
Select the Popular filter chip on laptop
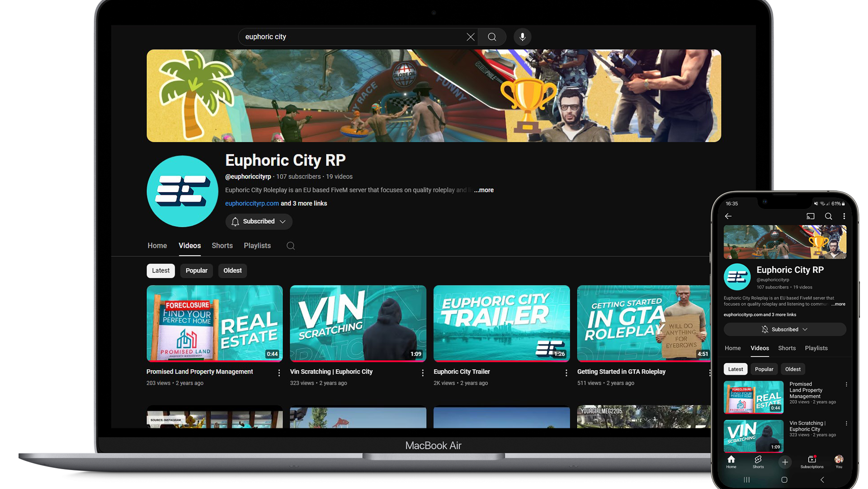tap(196, 271)
